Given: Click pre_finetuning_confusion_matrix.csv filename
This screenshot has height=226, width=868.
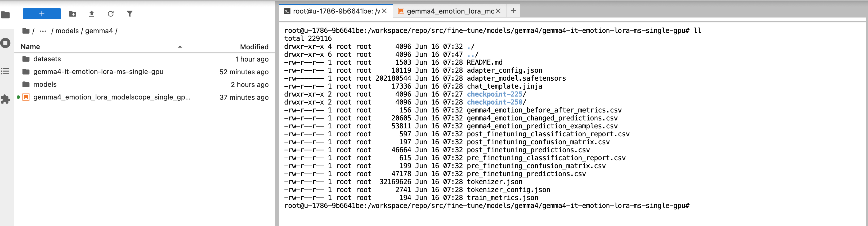Looking at the screenshot, I should tap(536, 166).
